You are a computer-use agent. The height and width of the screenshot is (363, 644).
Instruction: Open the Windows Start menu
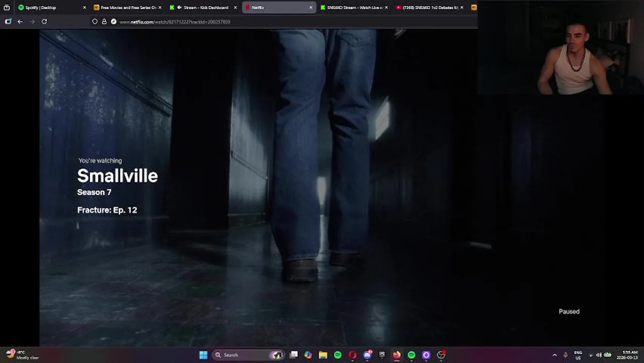(203, 355)
